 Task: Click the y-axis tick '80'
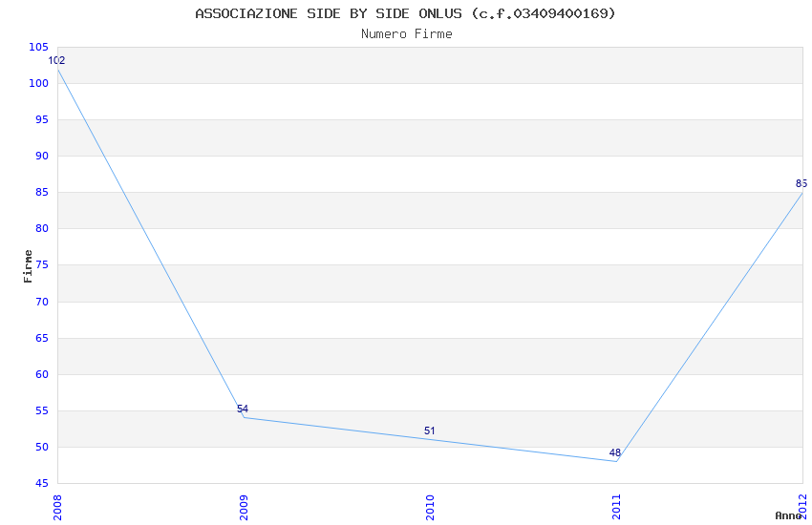pyautogui.click(x=42, y=228)
